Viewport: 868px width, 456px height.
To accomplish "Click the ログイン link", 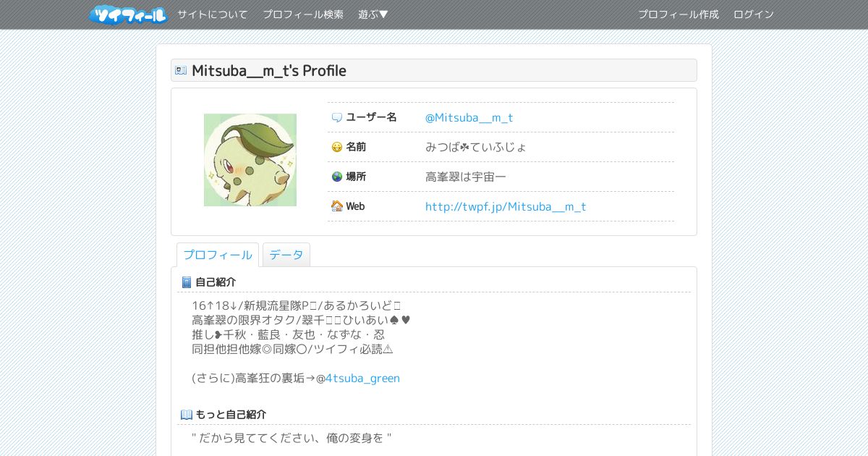I will coord(754,14).
